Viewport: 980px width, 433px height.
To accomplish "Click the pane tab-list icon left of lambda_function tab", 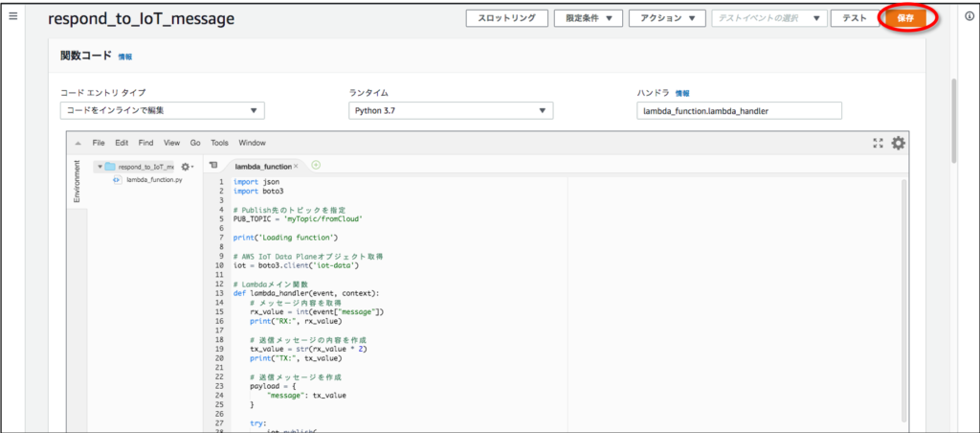I will pos(213,166).
